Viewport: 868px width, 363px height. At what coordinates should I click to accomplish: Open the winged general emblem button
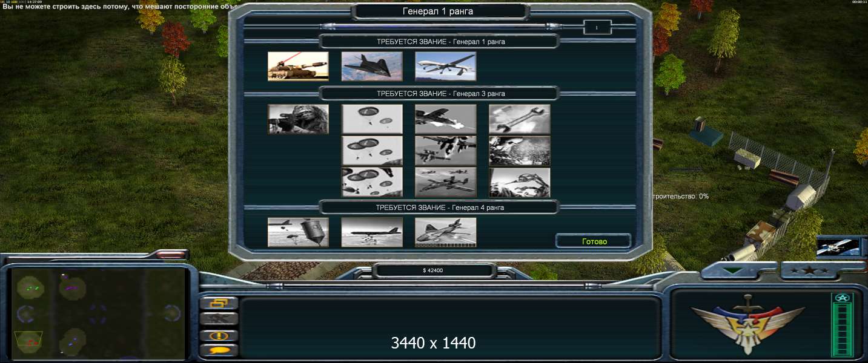747,324
